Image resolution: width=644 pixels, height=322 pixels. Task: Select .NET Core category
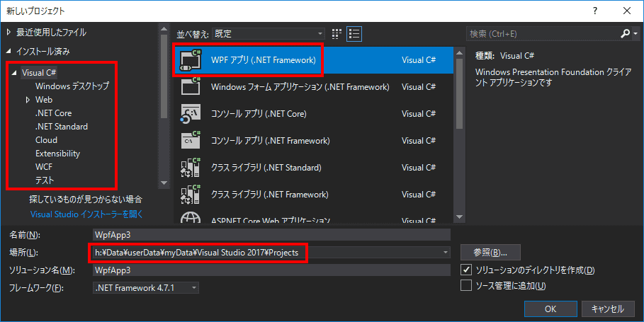tap(53, 113)
